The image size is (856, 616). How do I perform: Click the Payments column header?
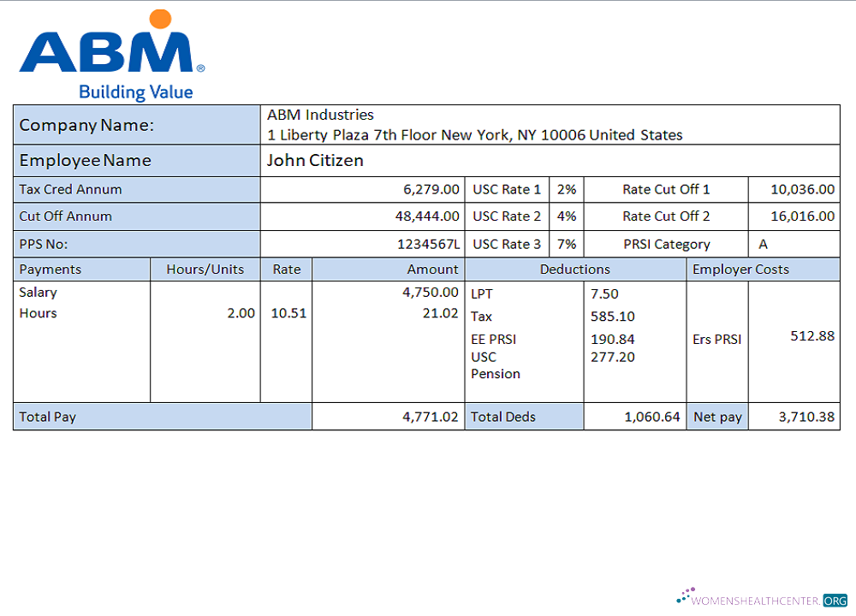point(51,269)
